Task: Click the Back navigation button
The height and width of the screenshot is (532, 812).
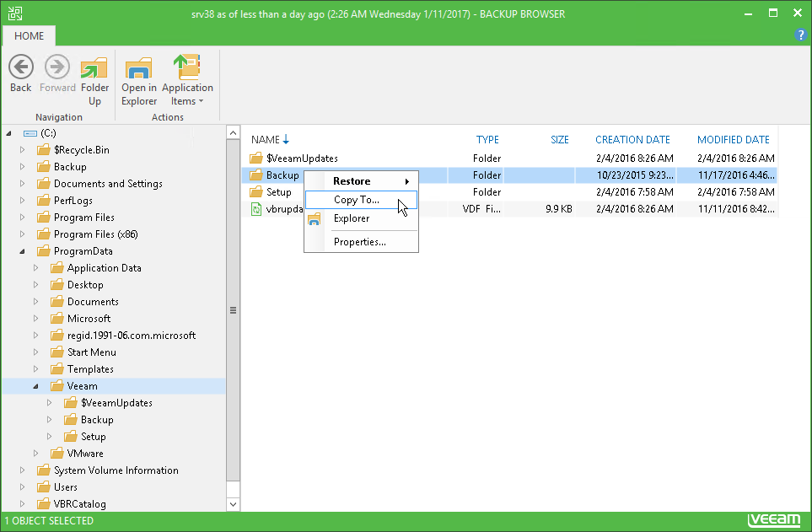Action: click(21, 74)
